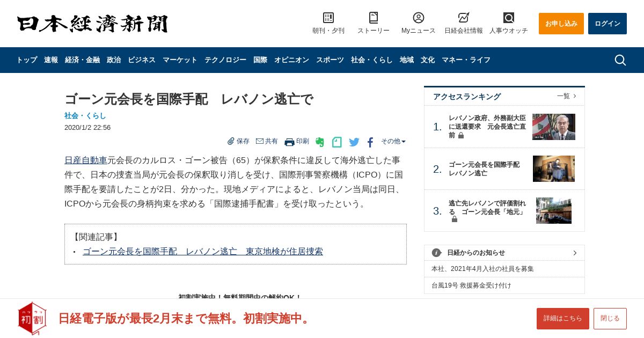
Task: Open the 経済・金融 section
Action: pos(82,60)
